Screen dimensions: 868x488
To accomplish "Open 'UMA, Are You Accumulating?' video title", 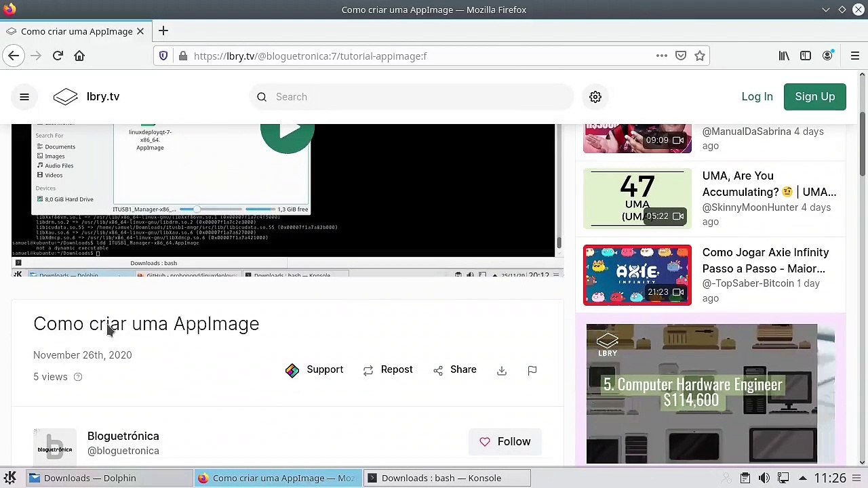I will tap(769, 184).
